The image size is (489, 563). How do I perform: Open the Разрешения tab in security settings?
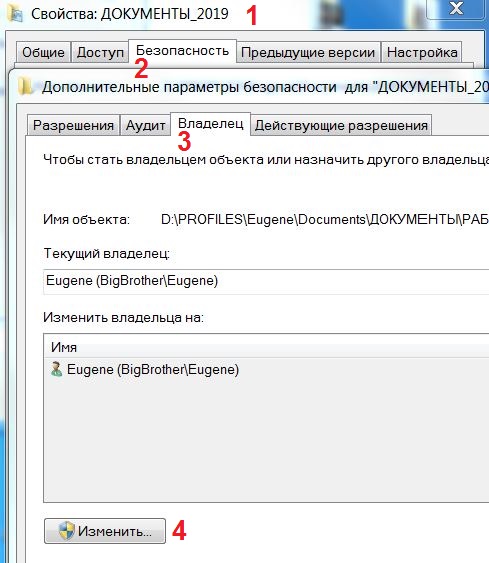(x=73, y=125)
